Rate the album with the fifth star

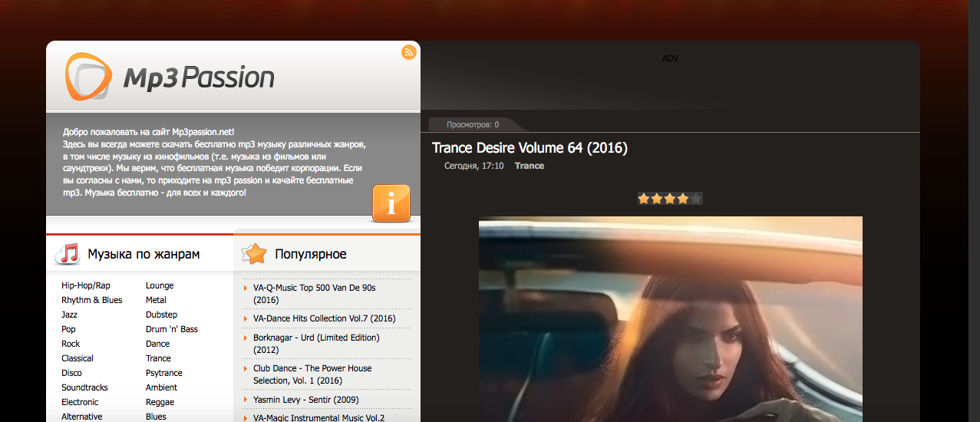tap(695, 199)
